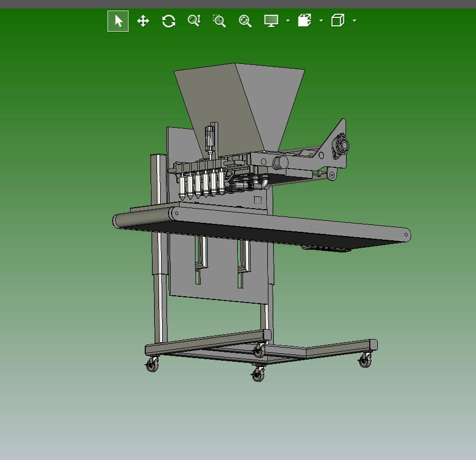Image resolution: width=476 pixels, height=460 pixels.
Task: Click the view orientation cube icon
Action: click(x=338, y=21)
